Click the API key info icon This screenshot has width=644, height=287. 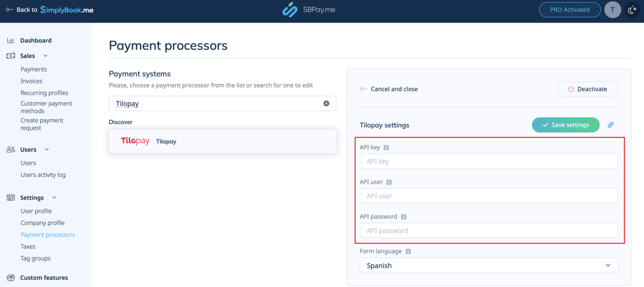point(386,148)
